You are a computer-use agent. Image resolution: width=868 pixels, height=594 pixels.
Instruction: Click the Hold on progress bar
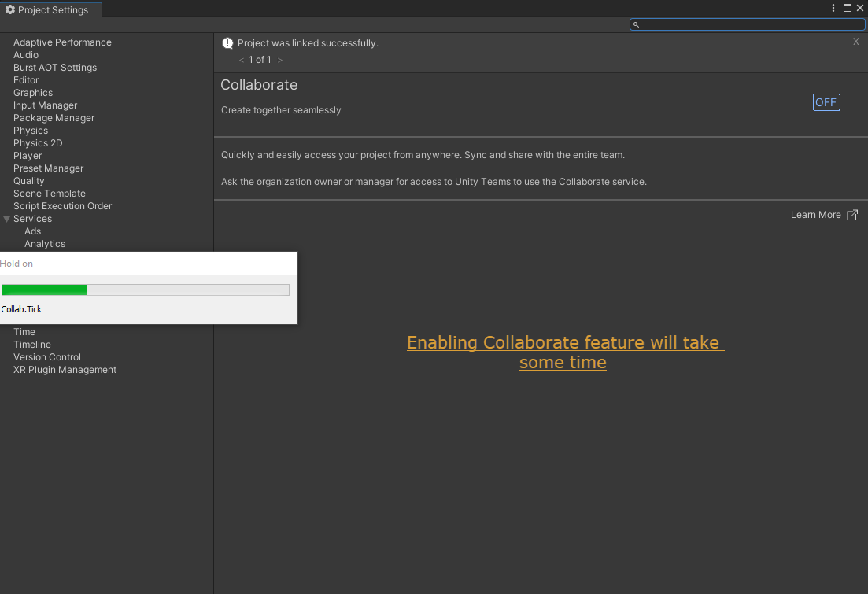(x=145, y=290)
